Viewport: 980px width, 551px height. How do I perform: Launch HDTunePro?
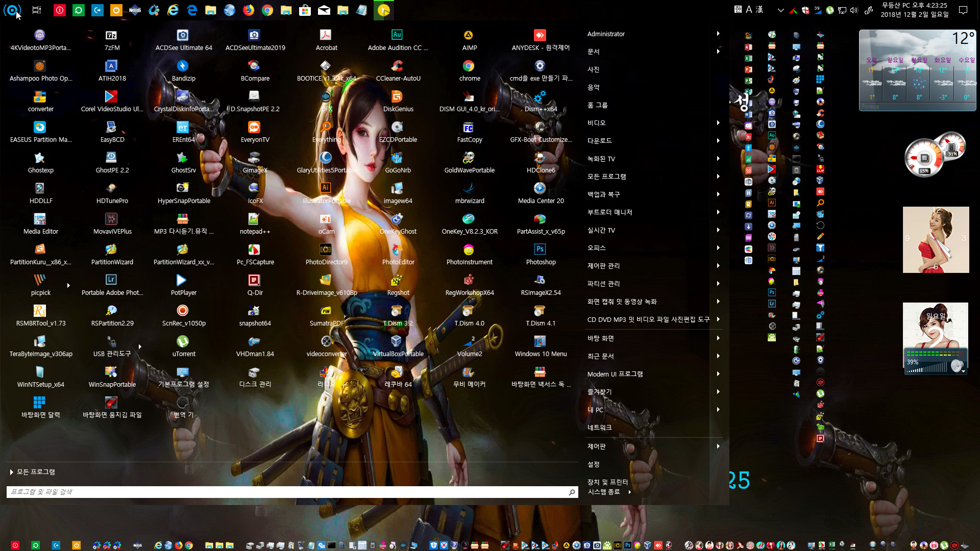pyautogui.click(x=112, y=193)
